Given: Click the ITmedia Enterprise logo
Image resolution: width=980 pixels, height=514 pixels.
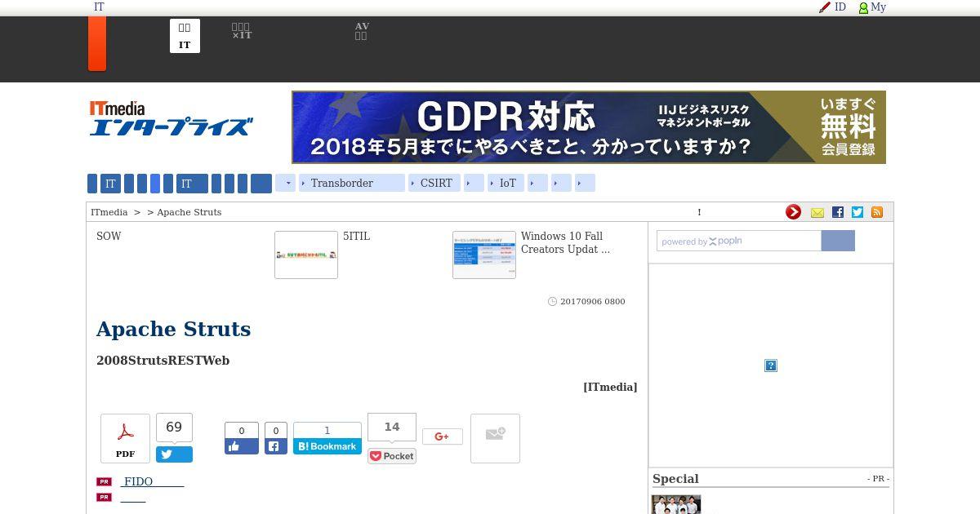Looking at the screenshot, I should point(171,118).
